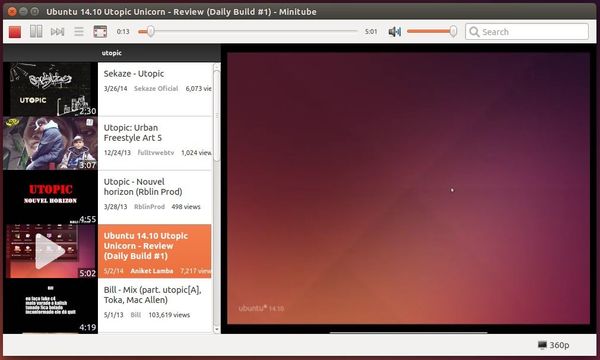Viewport: 600px width, 360px height.
Task: Play 'Utopic: Urban Freestyle Art 5'
Action: 107,143
